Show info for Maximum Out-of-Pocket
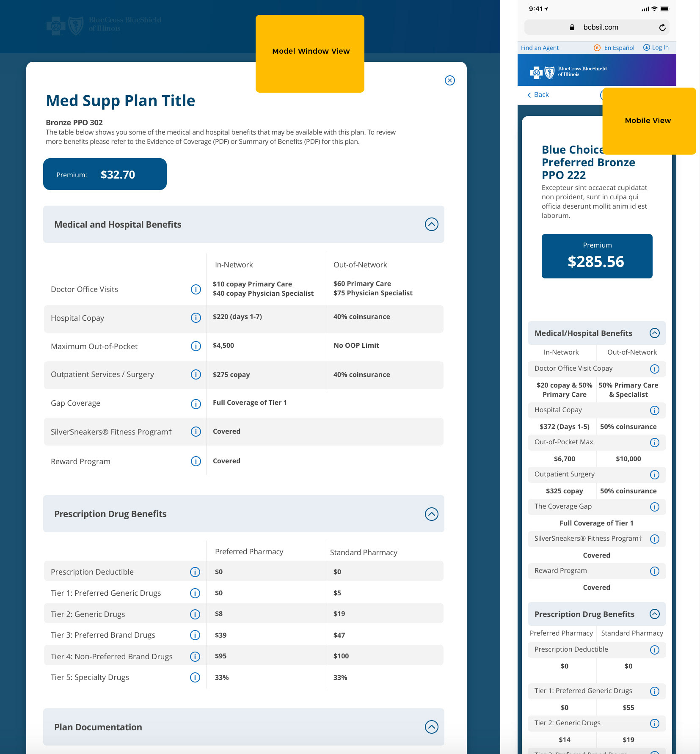Screen dimensions: 700x754 click(196, 346)
